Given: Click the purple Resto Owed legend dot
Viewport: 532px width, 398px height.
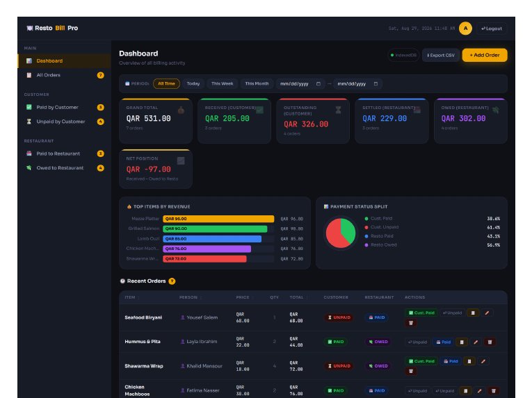Looking at the screenshot, I should (366, 244).
